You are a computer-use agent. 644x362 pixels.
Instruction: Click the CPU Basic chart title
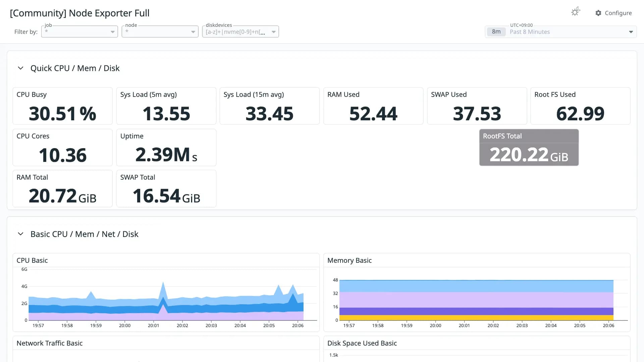point(32,260)
